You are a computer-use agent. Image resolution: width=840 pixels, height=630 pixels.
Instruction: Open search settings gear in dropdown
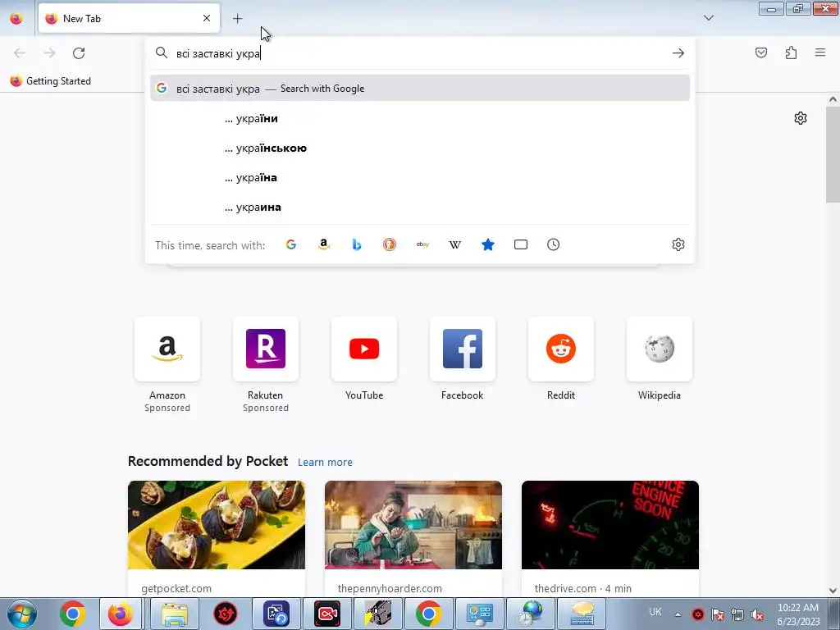pyautogui.click(x=678, y=244)
